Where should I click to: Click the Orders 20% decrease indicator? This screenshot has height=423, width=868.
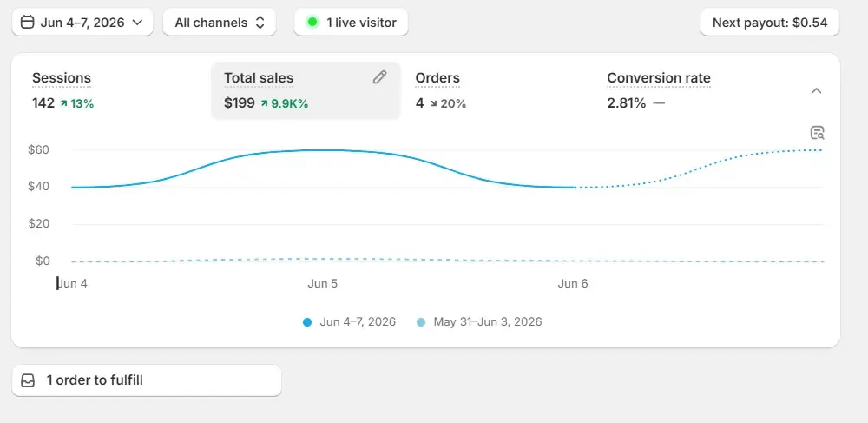click(x=447, y=103)
